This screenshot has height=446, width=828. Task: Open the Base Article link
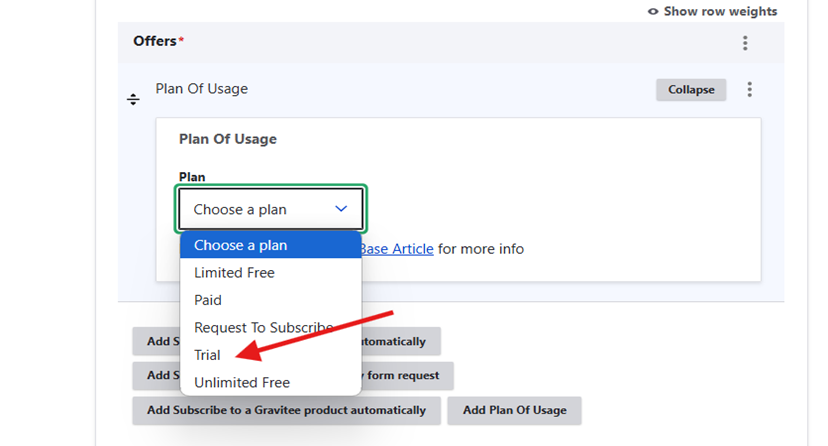pos(397,249)
